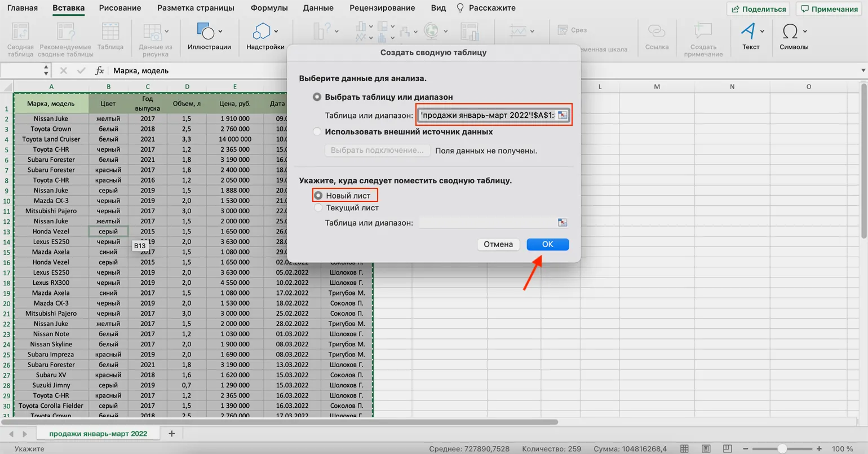Add a new sheet with the plus icon
Image resolution: width=868 pixels, height=454 pixels.
click(x=172, y=433)
